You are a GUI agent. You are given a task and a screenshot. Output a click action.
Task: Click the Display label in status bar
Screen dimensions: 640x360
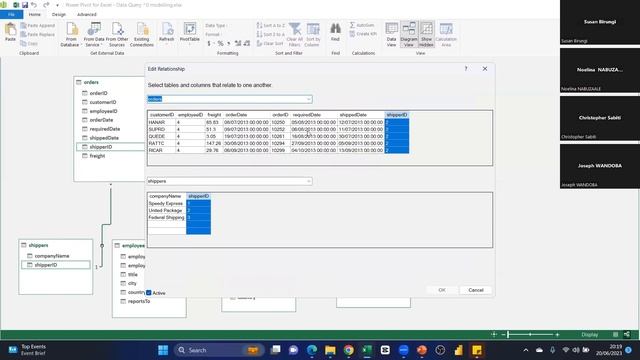pos(589,334)
